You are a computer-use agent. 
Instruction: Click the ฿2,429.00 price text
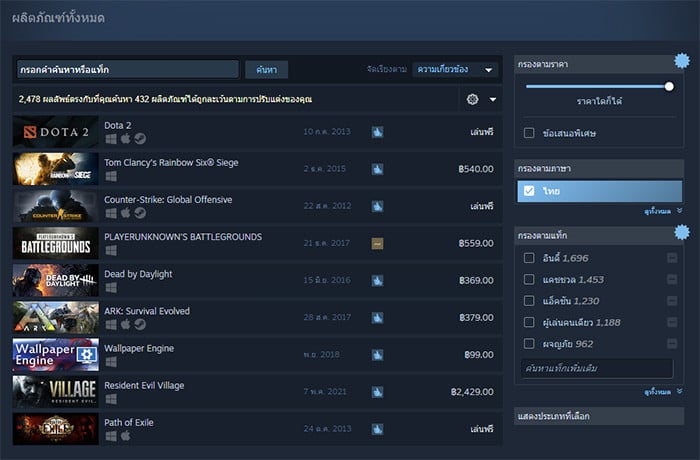pyautogui.click(x=472, y=392)
